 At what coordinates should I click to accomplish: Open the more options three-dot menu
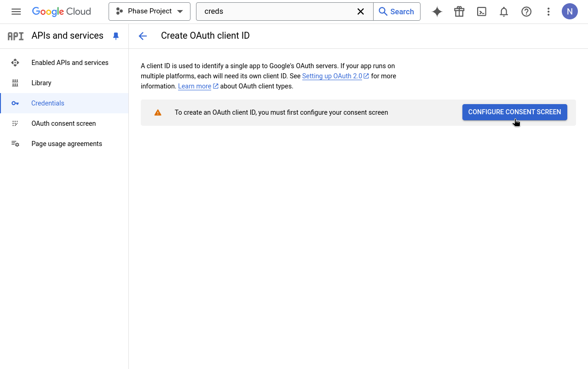pyautogui.click(x=548, y=12)
